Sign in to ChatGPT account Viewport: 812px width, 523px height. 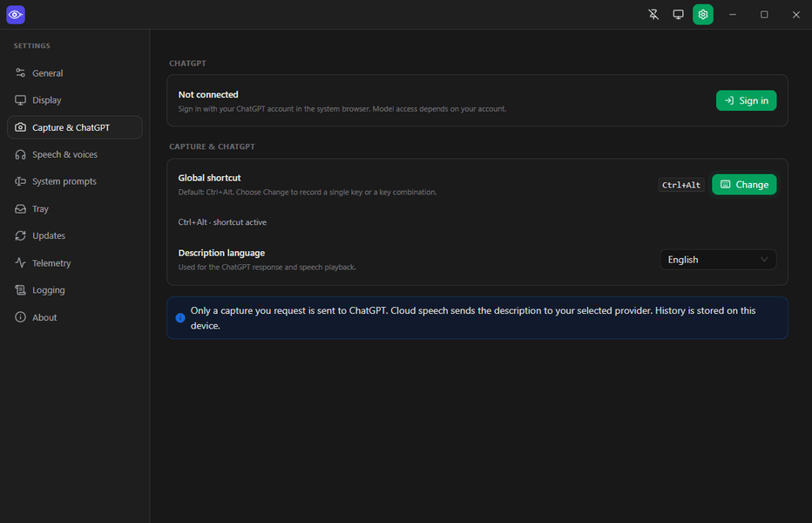coord(746,100)
